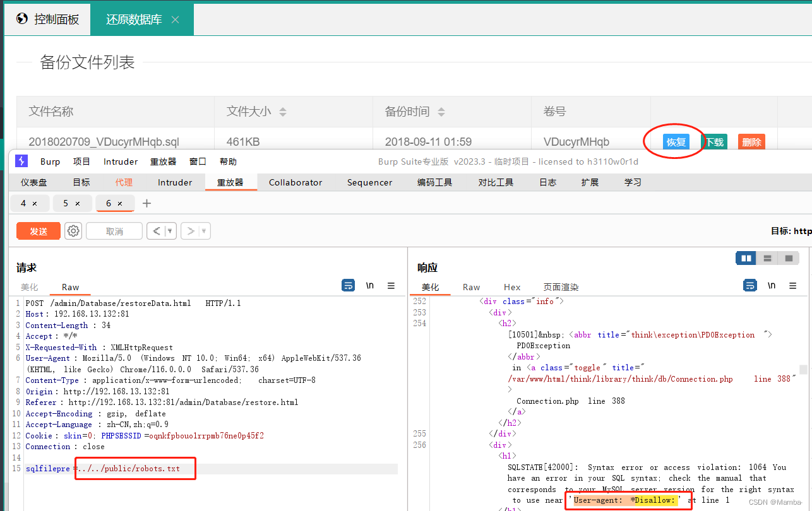Screen dimensions: 812x511
Task: Click POST /admin/Database/restoreData.html request line
Action: click(133, 303)
